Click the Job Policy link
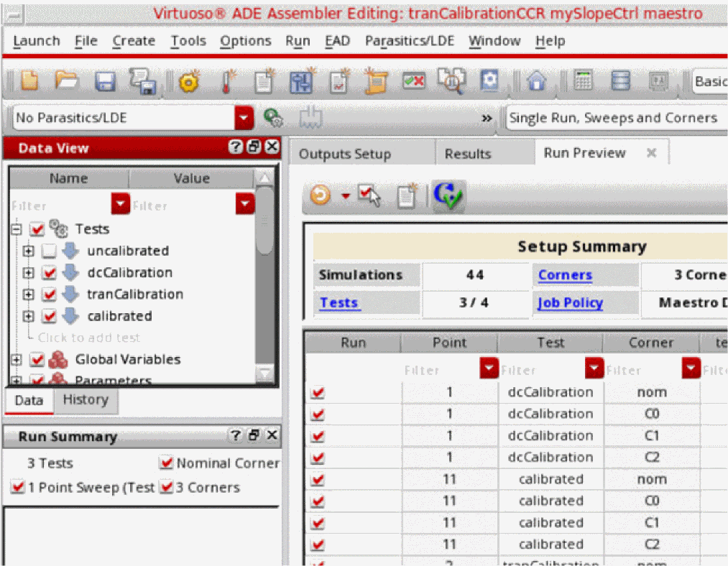 coord(570,302)
